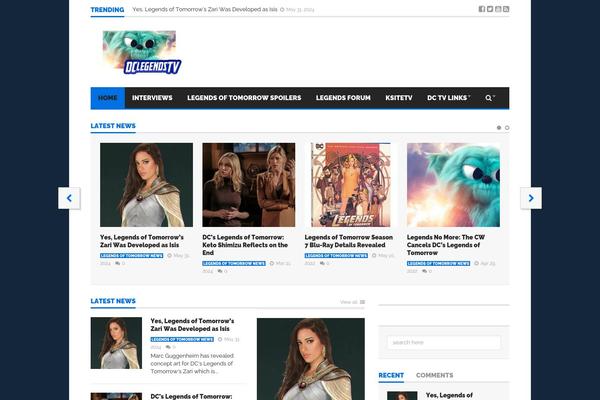Click comment count icon under Keto Shimizu card

pos(220,271)
